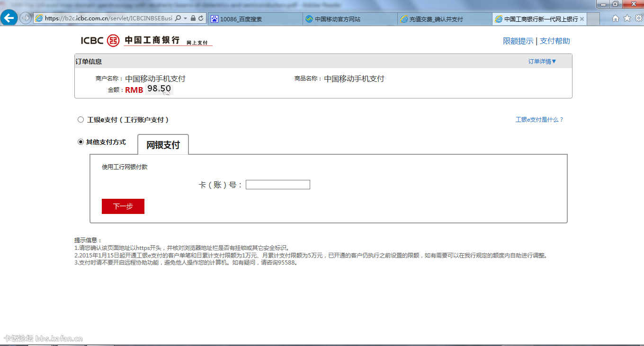The image size is (644, 346).
Task: Click the search magnifier in address bar
Action: (x=178, y=18)
